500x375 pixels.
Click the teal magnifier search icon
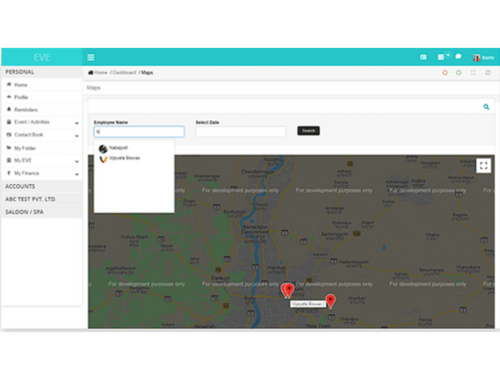(486, 107)
